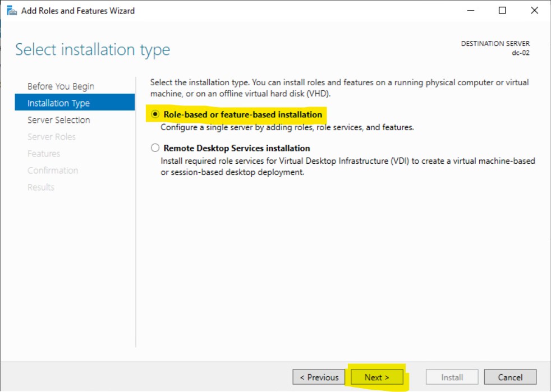This screenshot has width=551, height=392.
Task: Click the Select installation type heading
Action: 93,50
